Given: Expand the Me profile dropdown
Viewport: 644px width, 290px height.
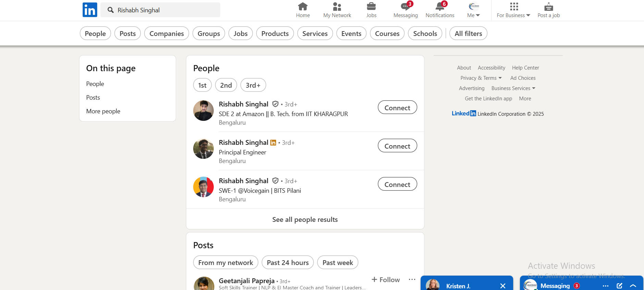Looking at the screenshot, I should [x=474, y=10].
